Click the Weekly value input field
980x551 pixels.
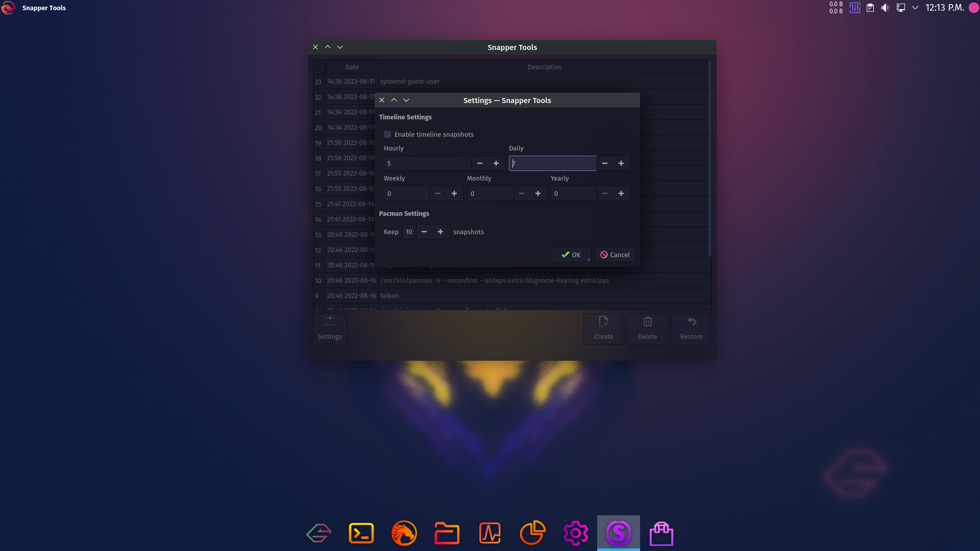point(407,193)
